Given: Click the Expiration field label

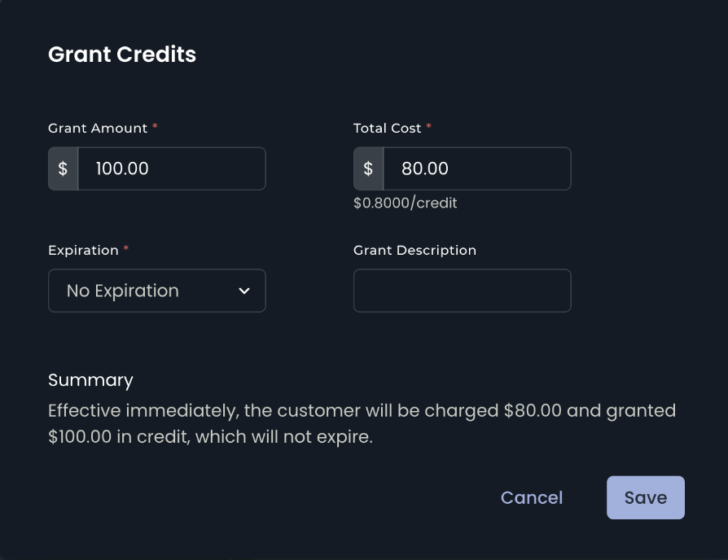Looking at the screenshot, I should 83,250.
